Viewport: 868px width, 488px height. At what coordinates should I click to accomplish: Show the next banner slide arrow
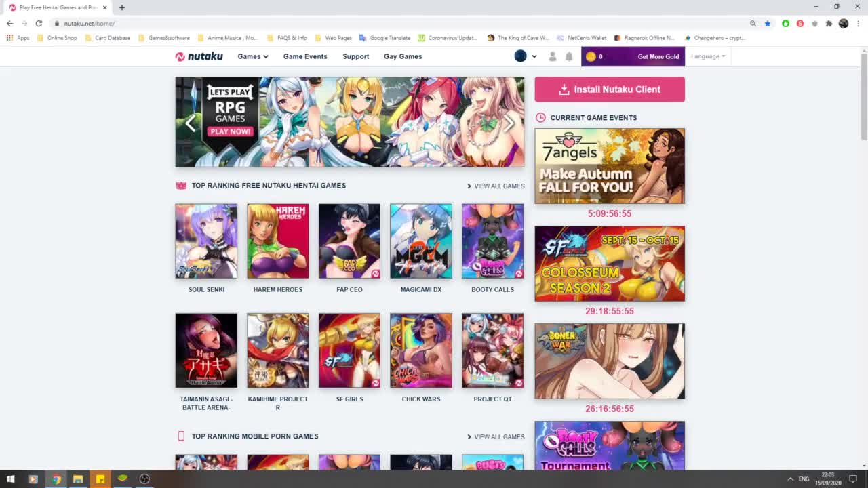point(509,123)
